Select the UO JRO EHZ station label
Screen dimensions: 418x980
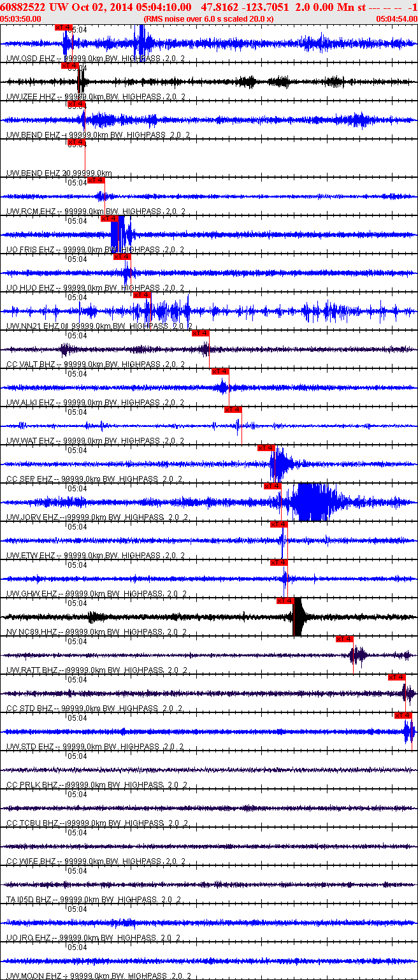tap(94, 938)
